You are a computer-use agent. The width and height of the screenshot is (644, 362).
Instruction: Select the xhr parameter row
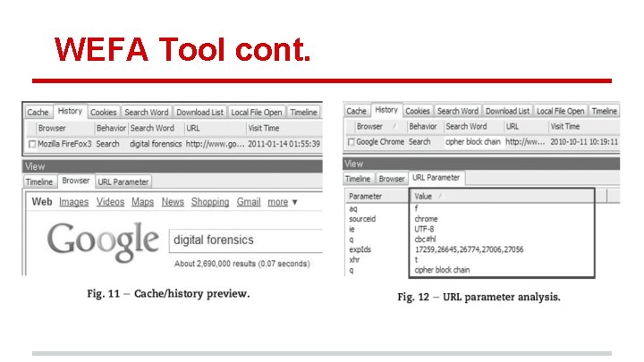(354, 260)
